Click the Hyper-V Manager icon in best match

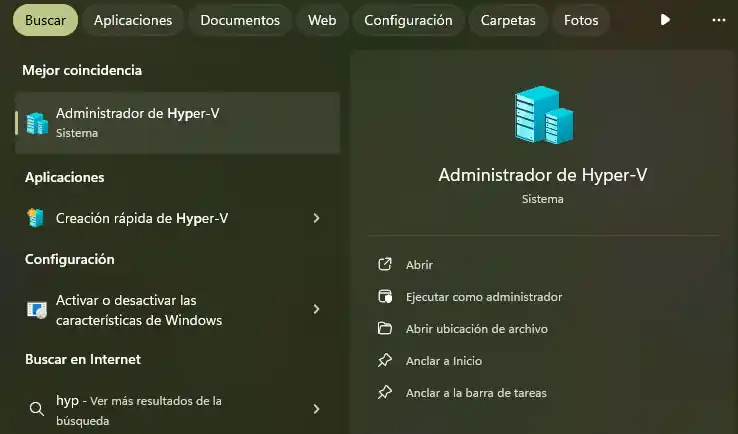(37, 123)
